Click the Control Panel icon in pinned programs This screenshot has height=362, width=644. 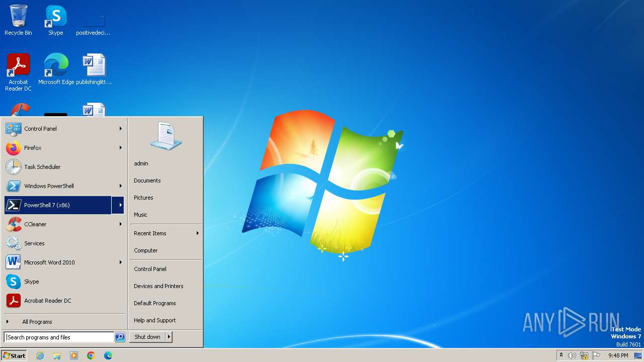coord(13,129)
